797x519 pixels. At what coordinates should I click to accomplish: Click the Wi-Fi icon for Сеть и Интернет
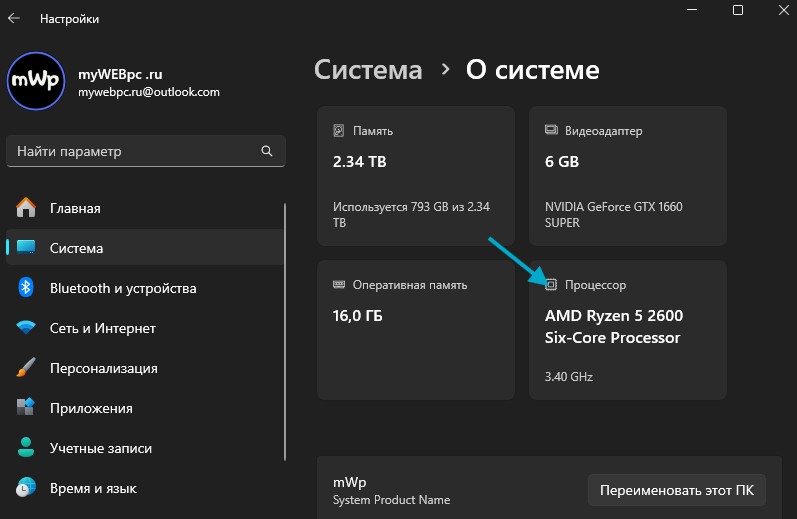tap(26, 328)
